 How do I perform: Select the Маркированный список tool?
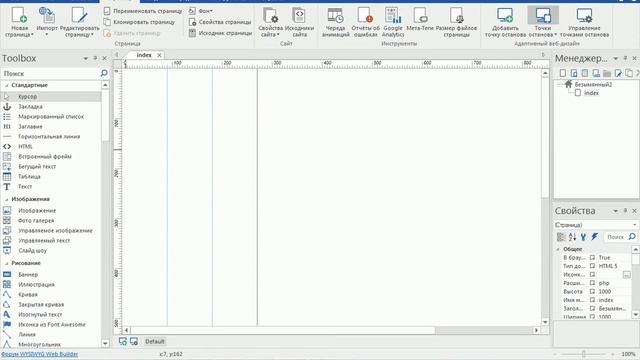point(51,117)
